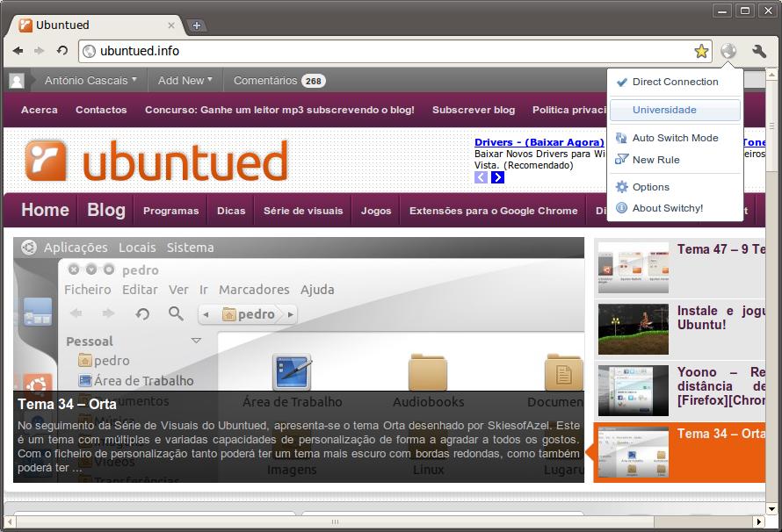Image resolution: width=782 pixels, height=532 pixels.
Task: Open the Yoono article headline
Action: [720, 386]
